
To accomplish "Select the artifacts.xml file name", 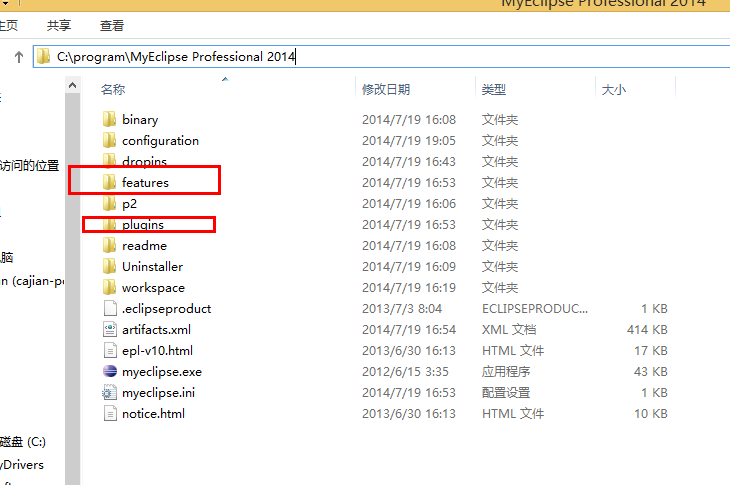I will 156,330.
